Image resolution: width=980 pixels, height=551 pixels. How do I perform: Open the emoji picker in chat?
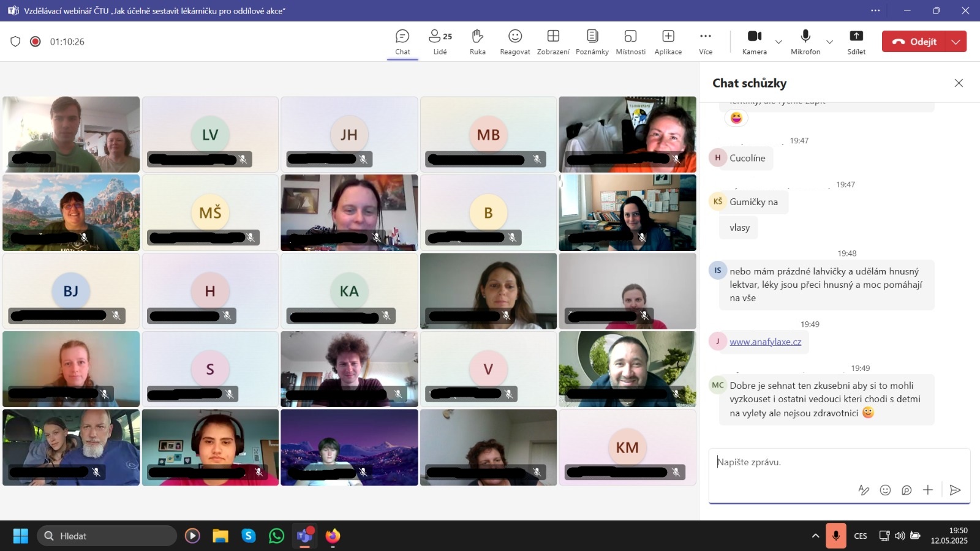(x=885, y=490)
